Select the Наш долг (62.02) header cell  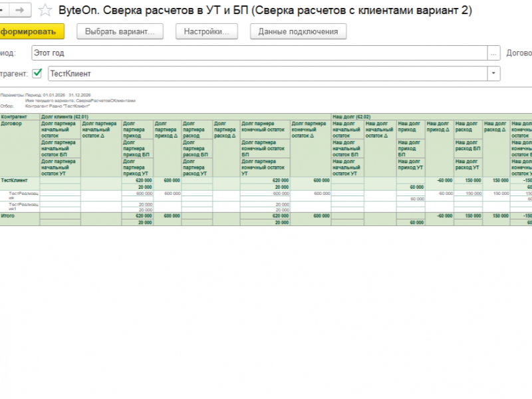(432, 117)
